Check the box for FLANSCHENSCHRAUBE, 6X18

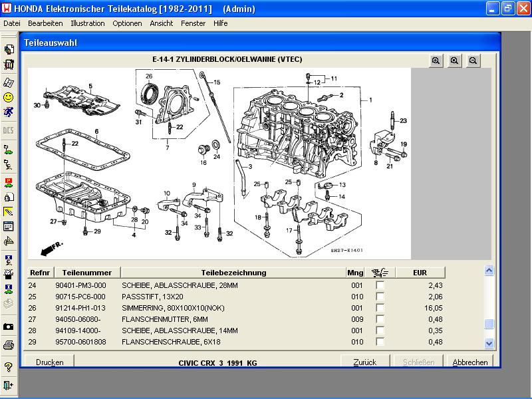(x=380, y=342)
